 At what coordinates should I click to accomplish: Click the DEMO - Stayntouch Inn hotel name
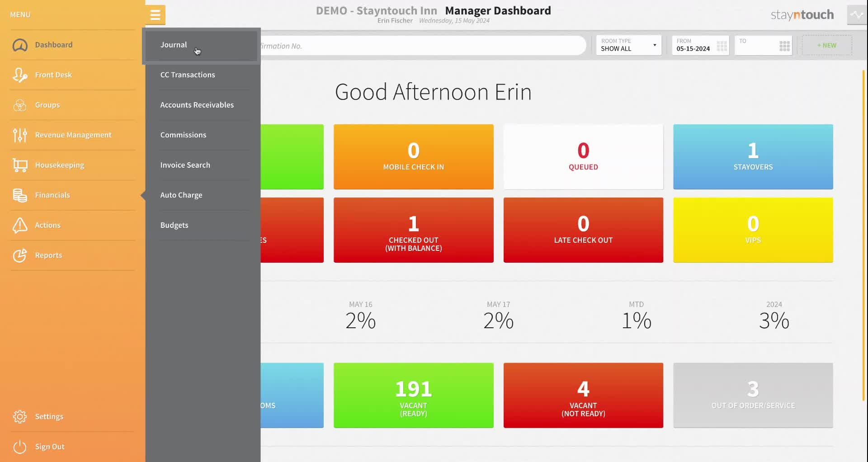[377, 10]
